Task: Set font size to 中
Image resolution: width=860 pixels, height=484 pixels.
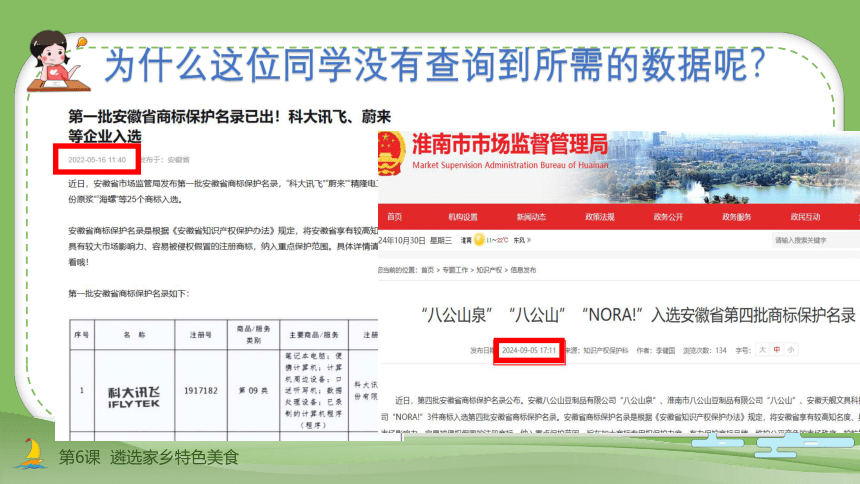Action: coord(777,350)
